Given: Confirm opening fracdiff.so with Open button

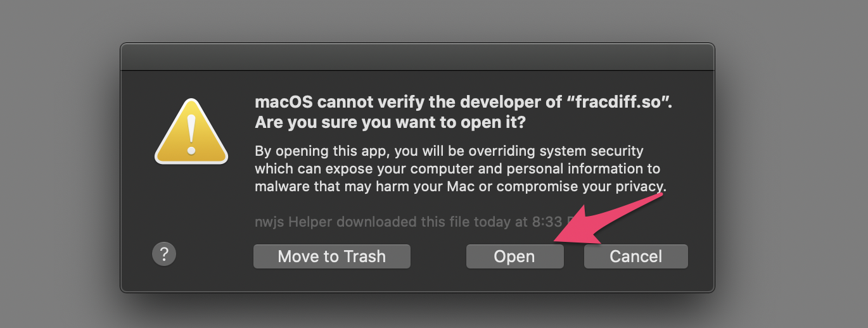Looking at the screenshot, I should pos(514,256).
